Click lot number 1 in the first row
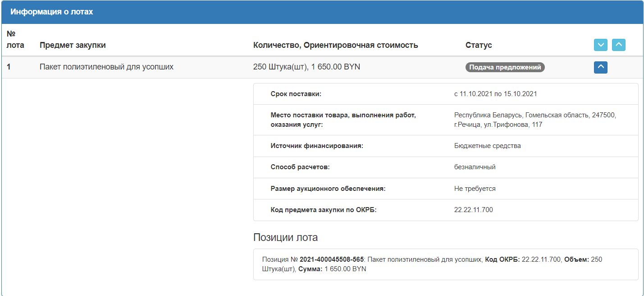The width and height of the screenshot is (644, 296). pos(9,67)
